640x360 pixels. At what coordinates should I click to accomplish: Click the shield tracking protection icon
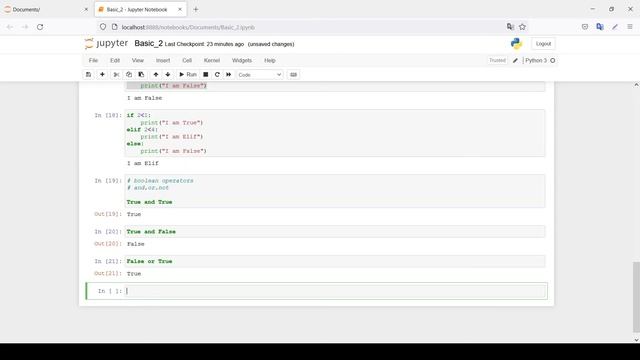(x=103, y=27)
